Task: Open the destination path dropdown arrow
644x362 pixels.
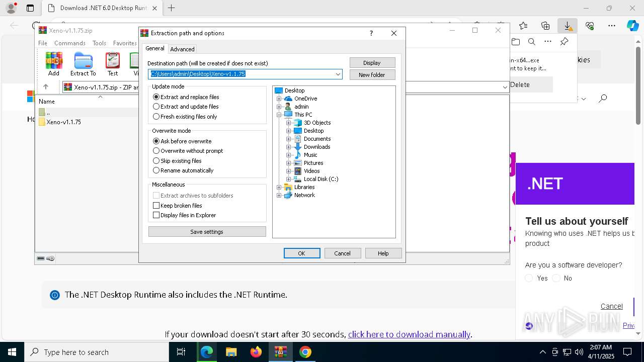Action: pos(338,74)
